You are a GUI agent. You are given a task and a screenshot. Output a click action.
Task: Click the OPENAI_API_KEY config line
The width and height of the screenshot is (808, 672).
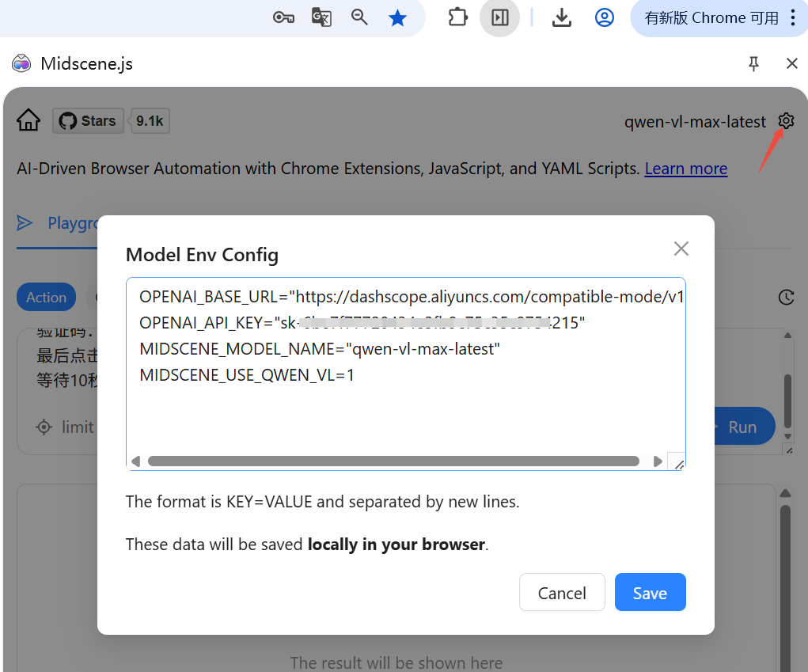(362, 323)
